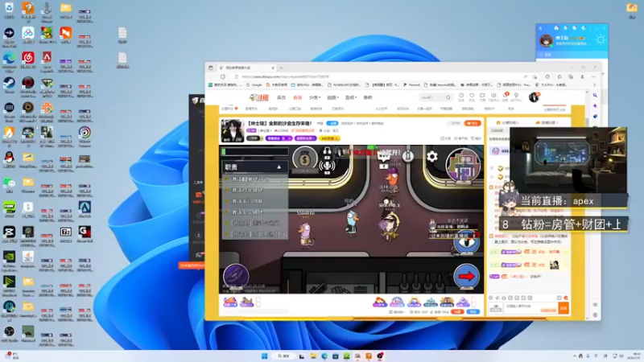This screenshot has height=362, width=644.
Task: Open the QQ penguin desktop shortcut
Action: (9, 159)
